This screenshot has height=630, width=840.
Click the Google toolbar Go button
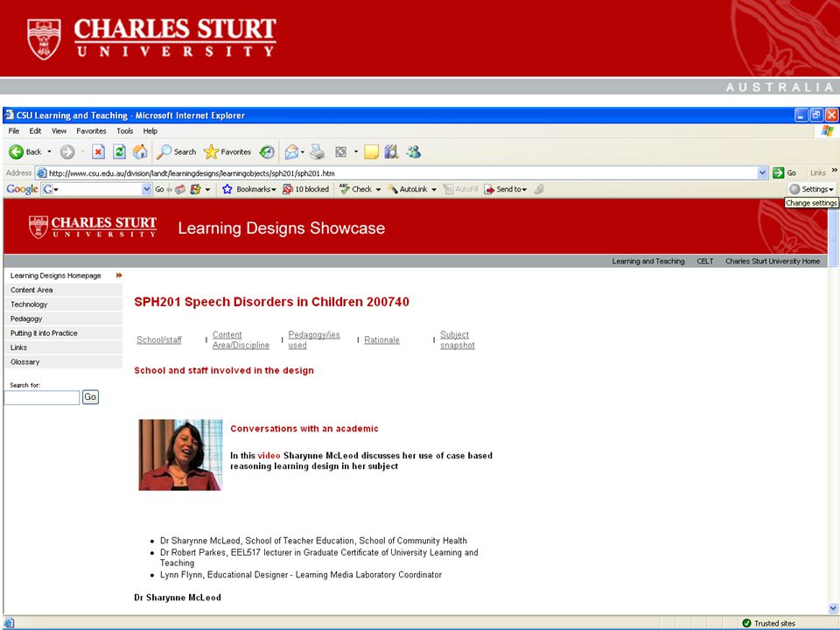coord(159,189)
